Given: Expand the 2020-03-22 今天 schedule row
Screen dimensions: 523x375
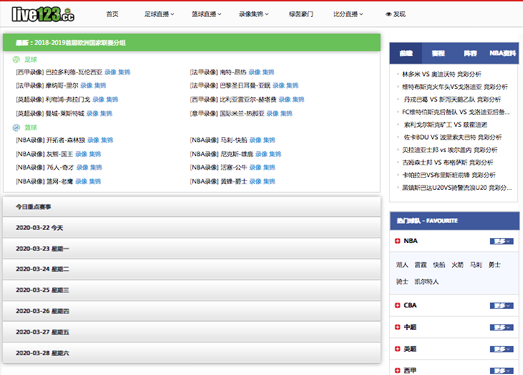Looking at the screenshot, I should click(192, 228).
